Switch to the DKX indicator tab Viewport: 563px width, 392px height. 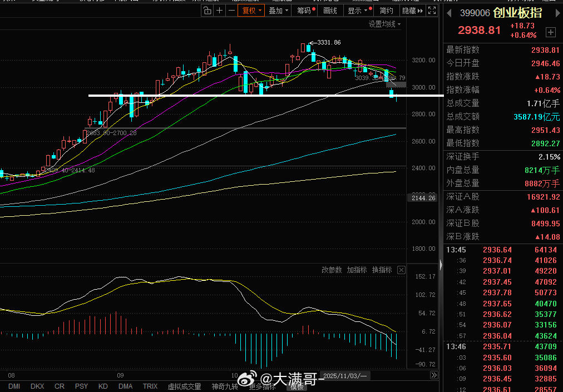point(37,386)
